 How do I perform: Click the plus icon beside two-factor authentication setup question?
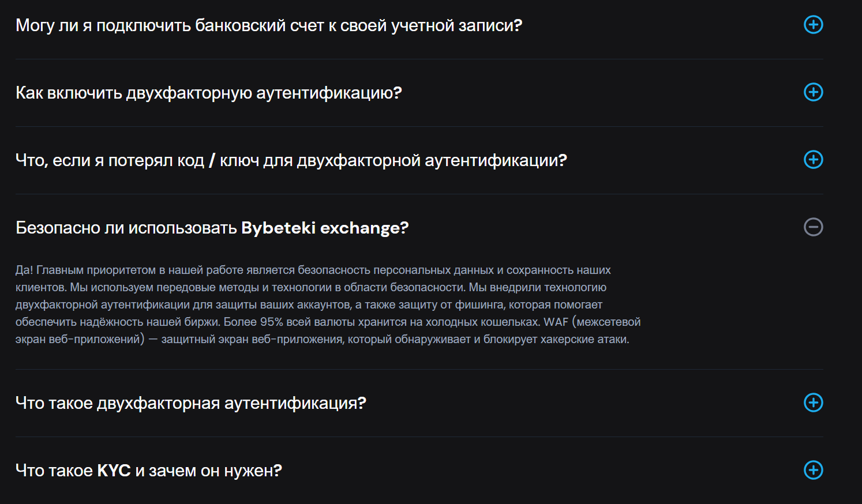(814, 92)
